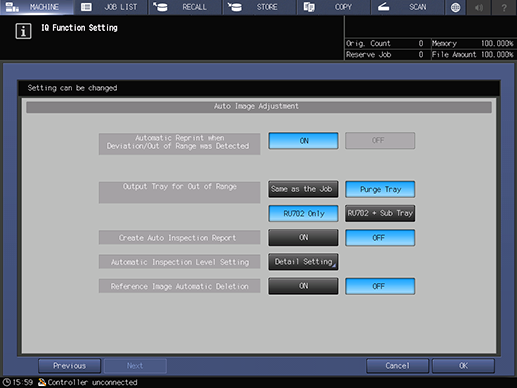Click the Next button
517x388 pixels.
click(135, 366)
